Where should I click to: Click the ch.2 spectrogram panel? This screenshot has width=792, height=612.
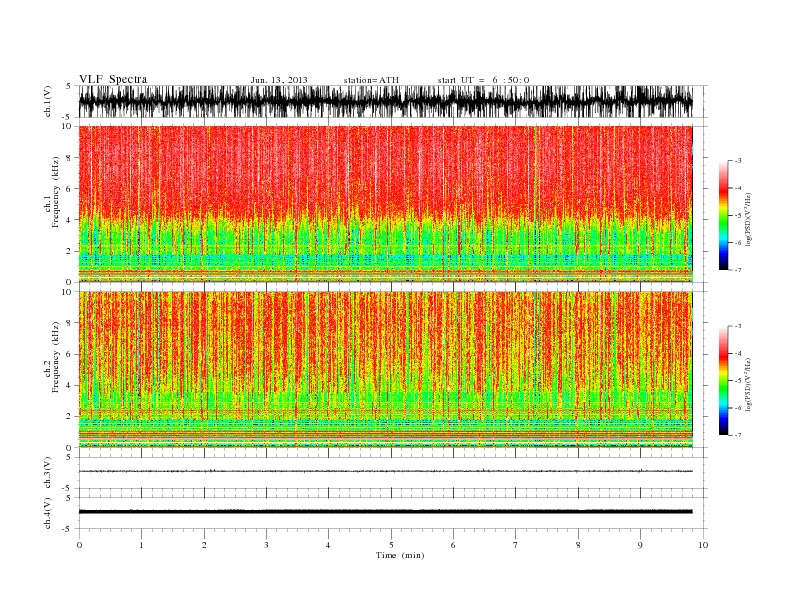[x=385, y=370]
